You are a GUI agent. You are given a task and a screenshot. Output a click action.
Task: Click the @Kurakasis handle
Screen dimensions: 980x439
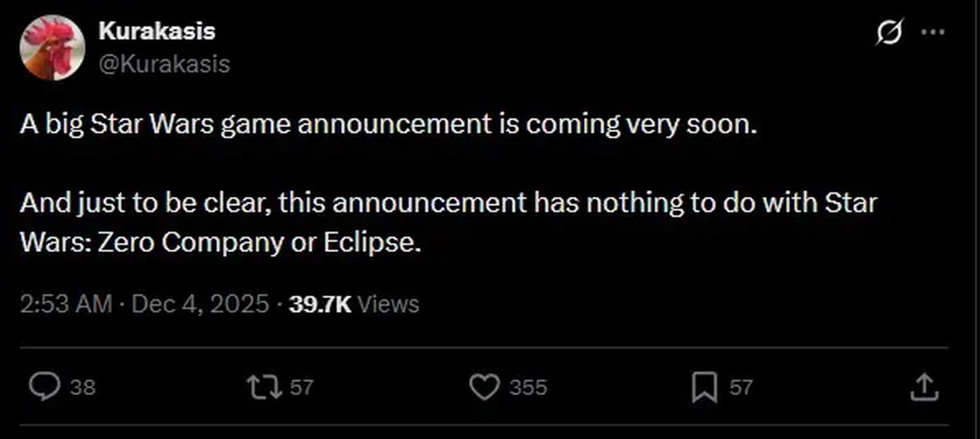(164, 64)
